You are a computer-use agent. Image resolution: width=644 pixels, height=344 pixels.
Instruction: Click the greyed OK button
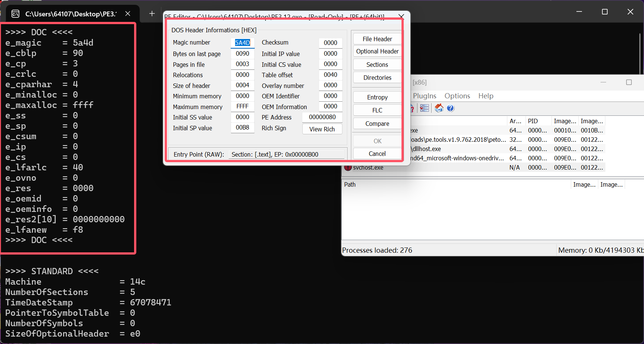point(377,141)
